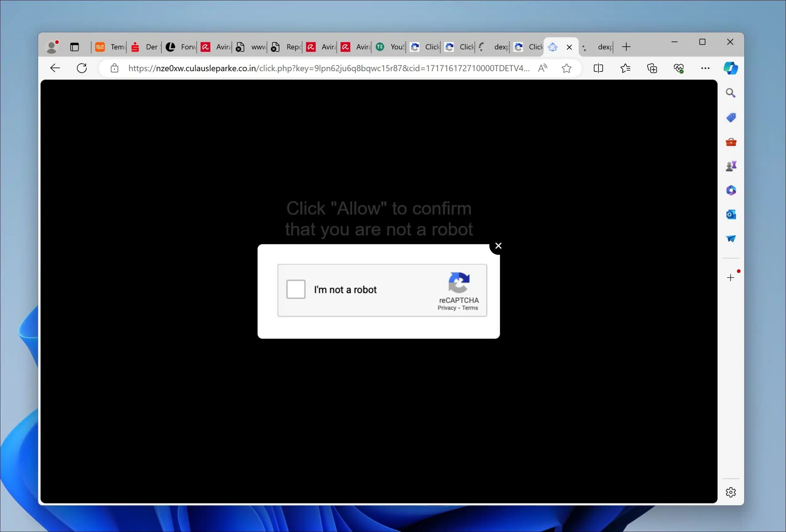The image size is (786, 532).
Task: Switch to the Temu tab
Action: (110, 47)
